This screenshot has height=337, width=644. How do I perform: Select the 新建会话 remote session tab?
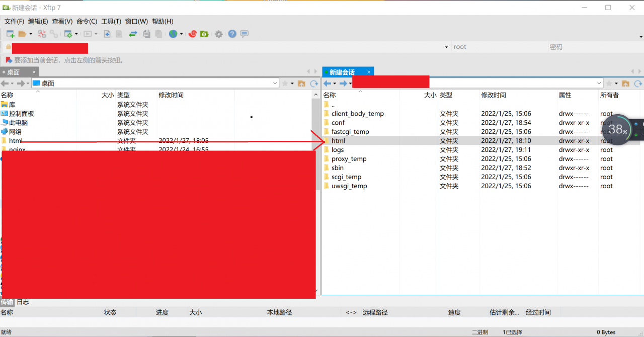point(342,72)
